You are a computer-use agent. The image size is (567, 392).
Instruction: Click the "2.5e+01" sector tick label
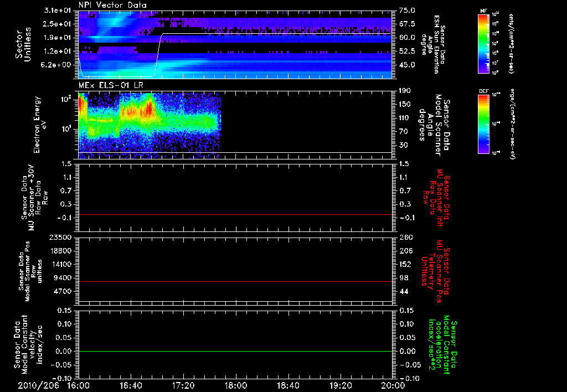coord(58,24)
